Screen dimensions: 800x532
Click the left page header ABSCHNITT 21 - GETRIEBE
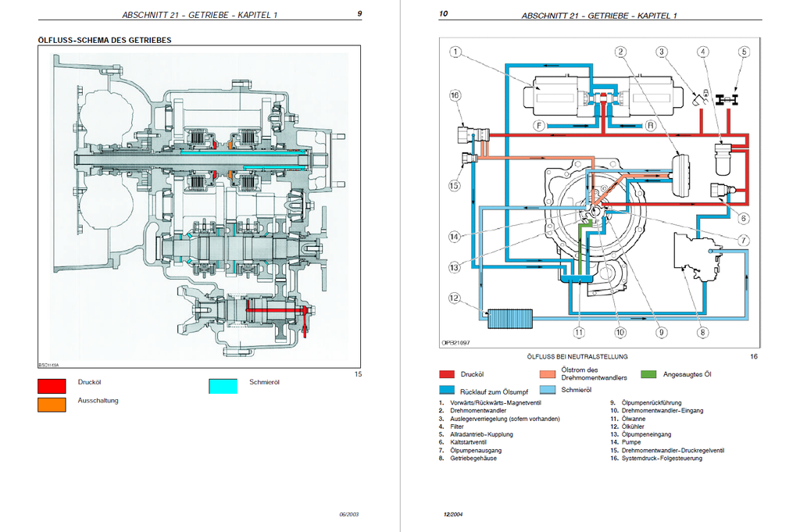pos(199,15)
